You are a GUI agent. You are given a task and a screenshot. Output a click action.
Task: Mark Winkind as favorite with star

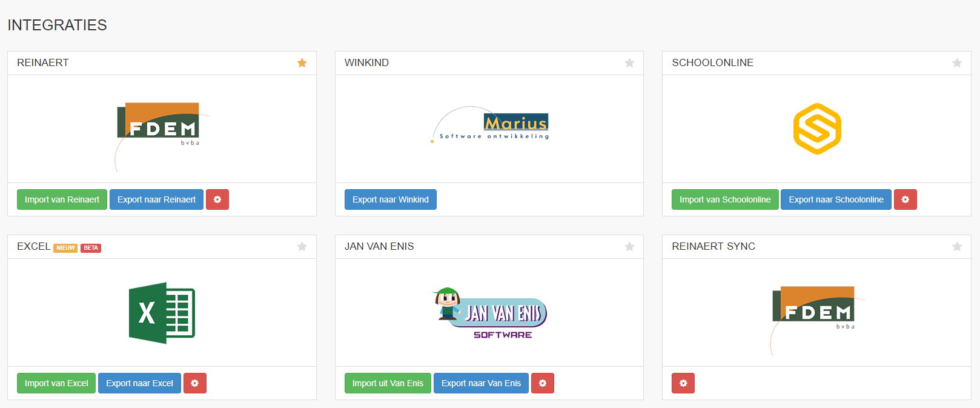630,63
